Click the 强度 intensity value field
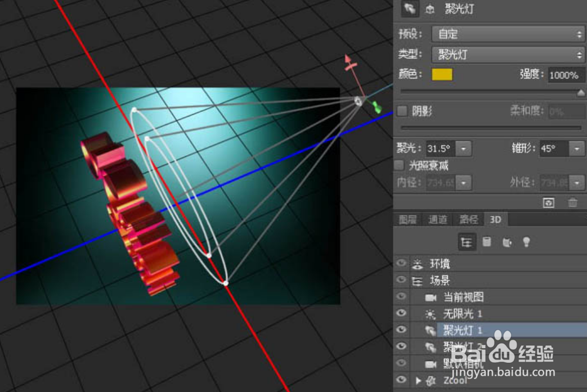The width and height of the screenshot is (587, 392). (566, 75)
